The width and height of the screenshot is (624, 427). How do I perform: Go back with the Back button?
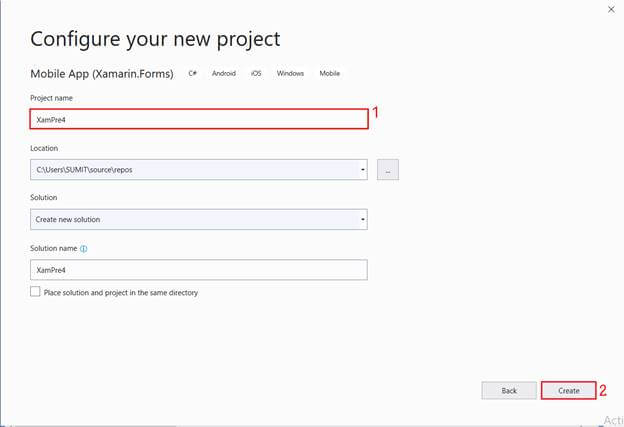(x=509, y=391)
